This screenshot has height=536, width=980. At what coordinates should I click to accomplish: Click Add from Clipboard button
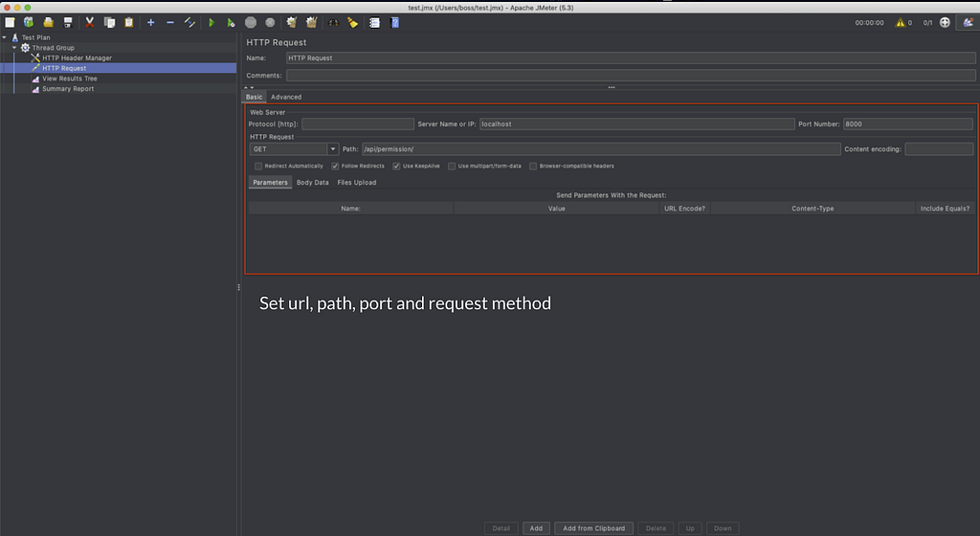pyautogui.click(x=593, y=528)
